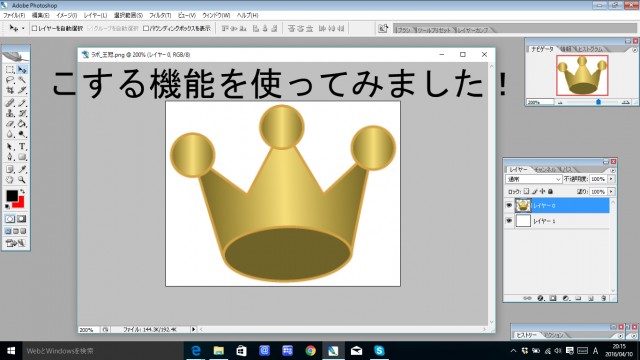This screenshot has width=640, height=360.
Task: Open Google Chrome from the taskbar
Action: coord(310,351)
